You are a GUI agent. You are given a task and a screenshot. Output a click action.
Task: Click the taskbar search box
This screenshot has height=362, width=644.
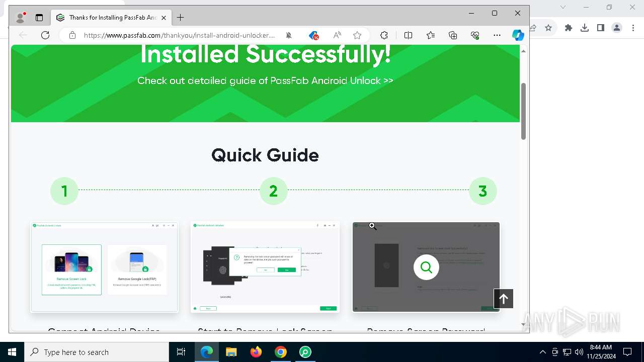(97, 352)
